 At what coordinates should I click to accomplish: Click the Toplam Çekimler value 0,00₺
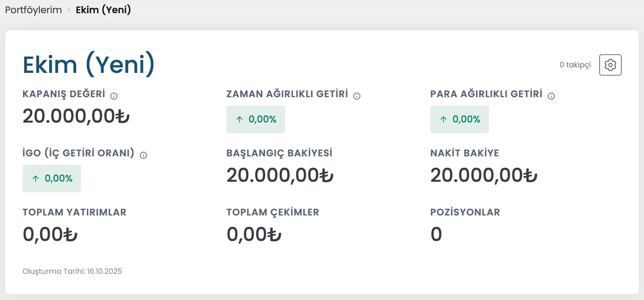click(254, 234)
